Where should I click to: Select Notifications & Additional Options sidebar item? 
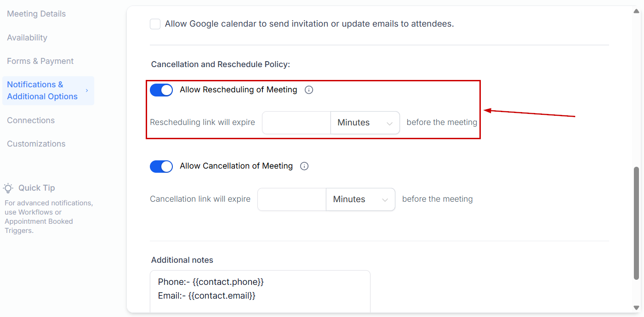tap(42, 91)
